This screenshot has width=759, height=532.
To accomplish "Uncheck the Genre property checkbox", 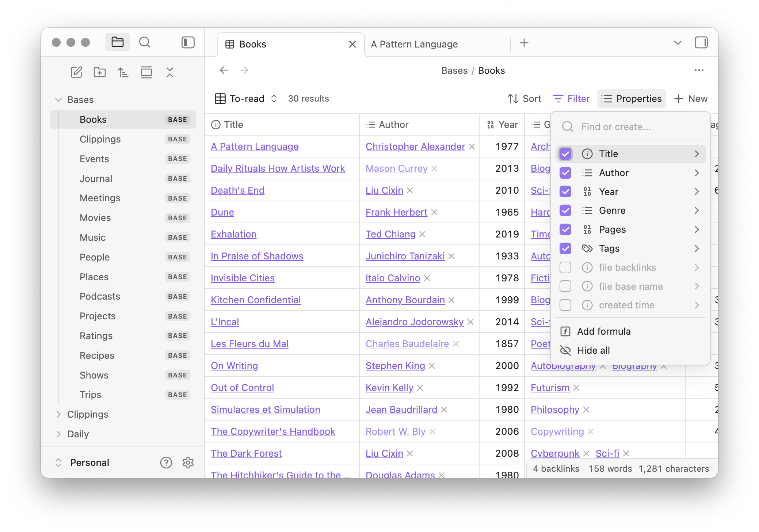I will click(565, 210).
